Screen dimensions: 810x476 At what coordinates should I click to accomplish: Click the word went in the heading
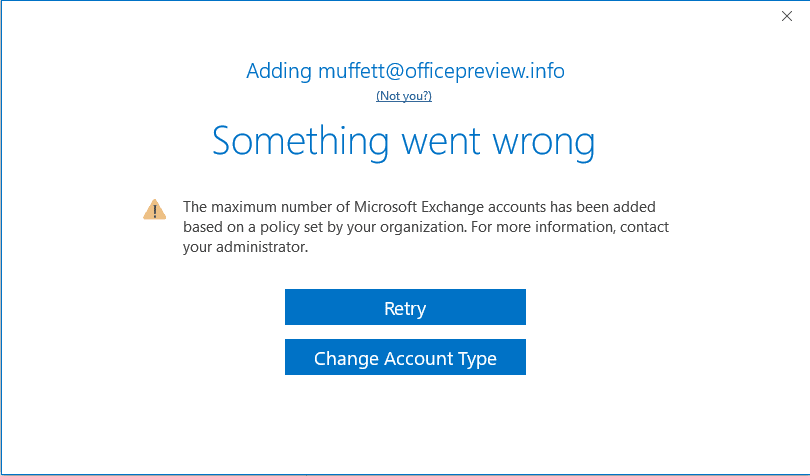pyautogui.click(x=441, y=142)
